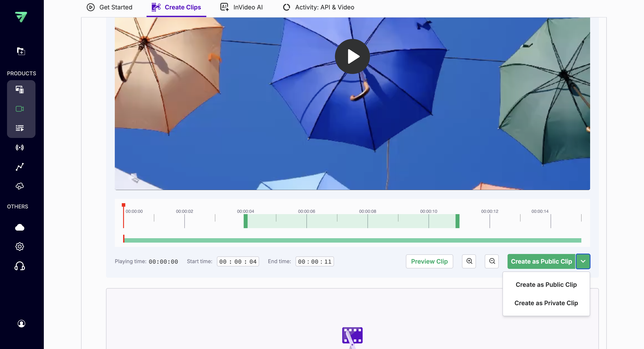644x349 pixels.
Task: Select the video camera sidebar icon
Action: click(20, 109)
